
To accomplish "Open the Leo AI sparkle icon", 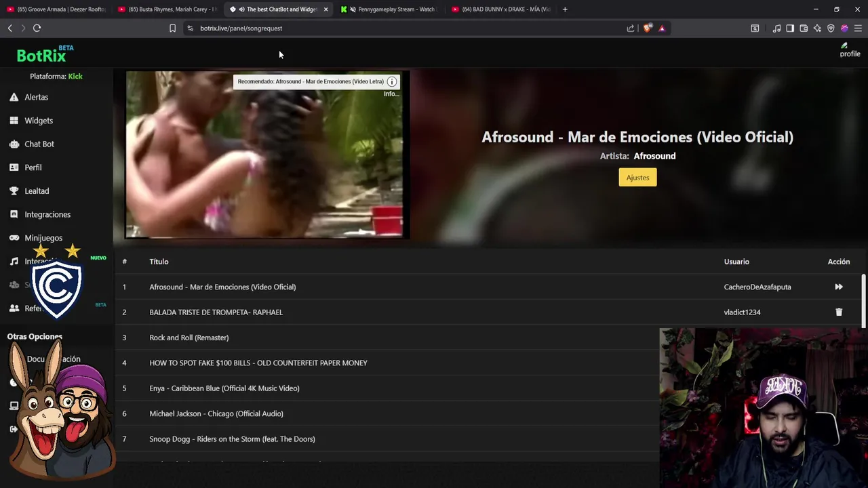I will [817, 28].
